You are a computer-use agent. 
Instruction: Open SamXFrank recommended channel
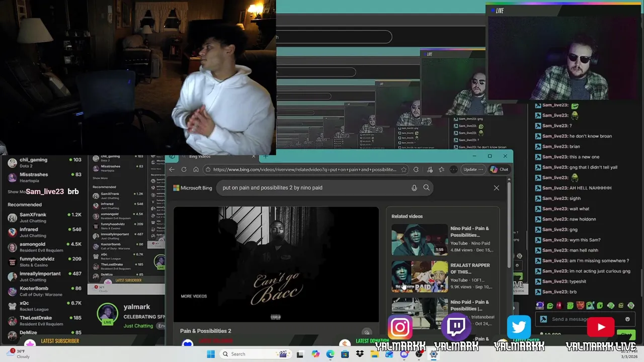click(44, 218)
